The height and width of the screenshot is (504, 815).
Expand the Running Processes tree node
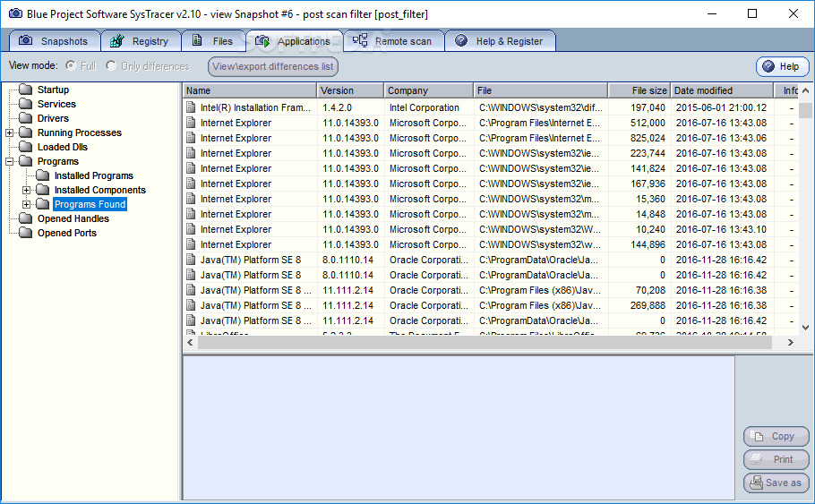(9, 133)
